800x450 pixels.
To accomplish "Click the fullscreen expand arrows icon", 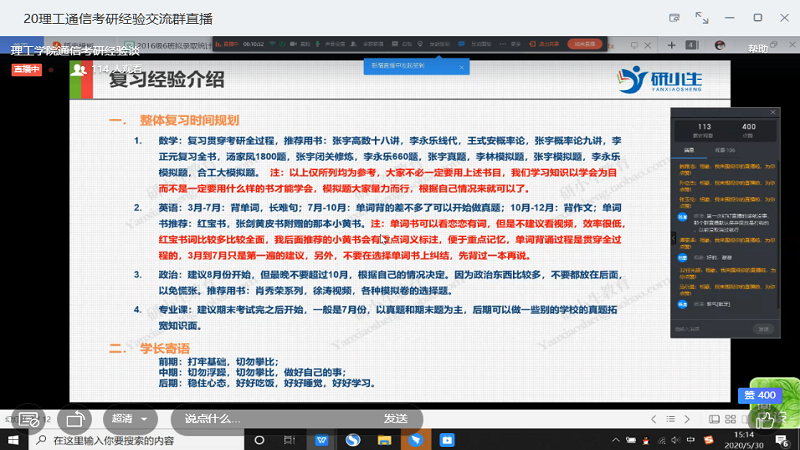I will (x=702, y=17).
